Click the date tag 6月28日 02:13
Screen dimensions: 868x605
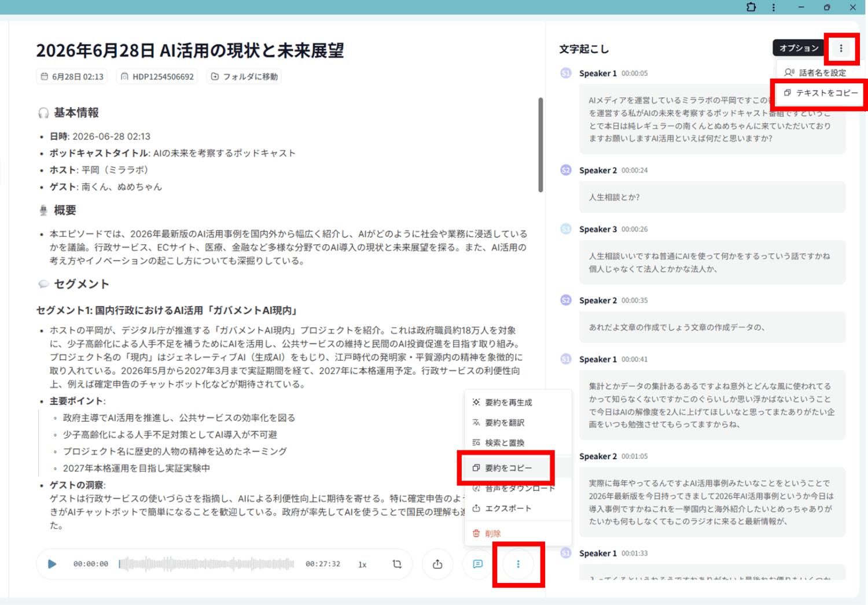[72, 76]
